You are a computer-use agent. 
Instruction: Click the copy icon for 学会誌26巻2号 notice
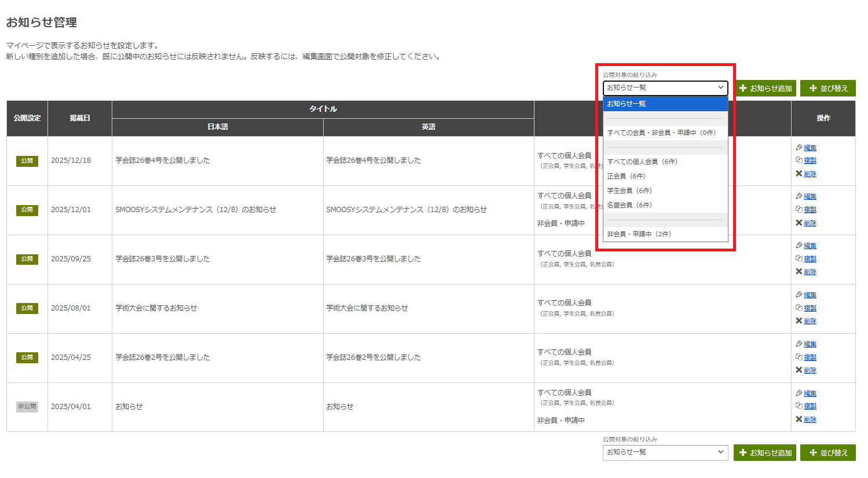coord(800,357)
